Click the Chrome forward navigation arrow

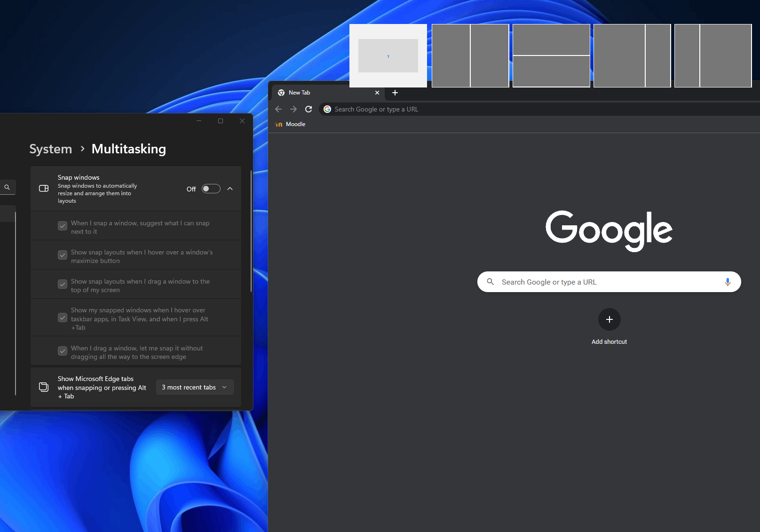pos(293,109)
